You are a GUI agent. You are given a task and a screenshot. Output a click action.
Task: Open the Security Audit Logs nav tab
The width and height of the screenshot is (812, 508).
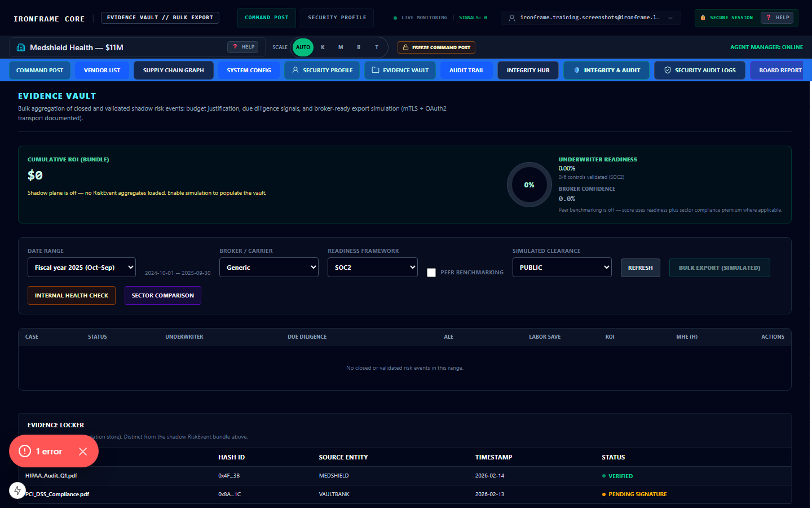click(700, 70)
